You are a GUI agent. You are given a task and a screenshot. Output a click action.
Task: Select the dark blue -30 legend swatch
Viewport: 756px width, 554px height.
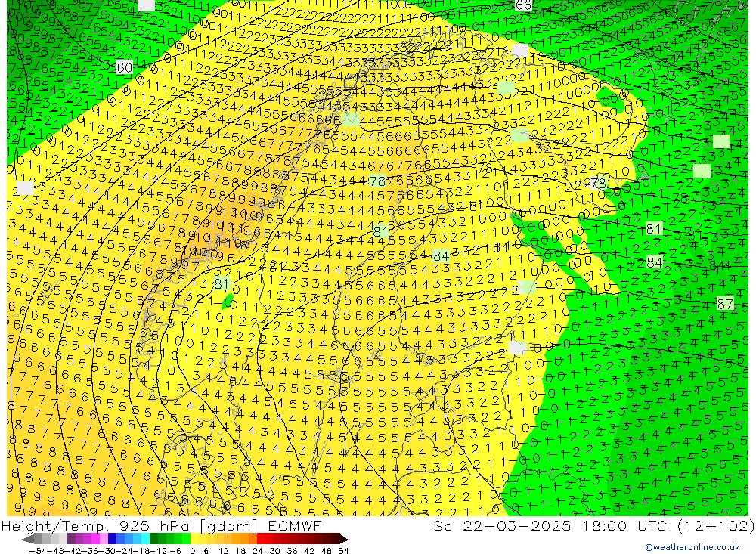(x=112, y=539)
